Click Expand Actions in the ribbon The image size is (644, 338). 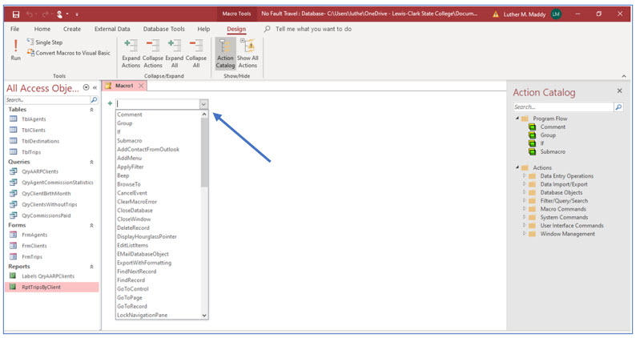(131, 54)
